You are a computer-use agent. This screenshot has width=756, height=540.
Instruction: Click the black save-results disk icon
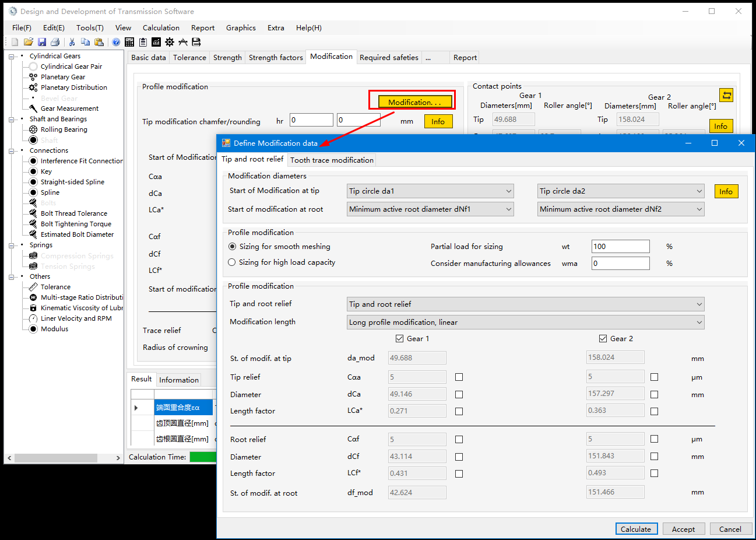[196, 42]
